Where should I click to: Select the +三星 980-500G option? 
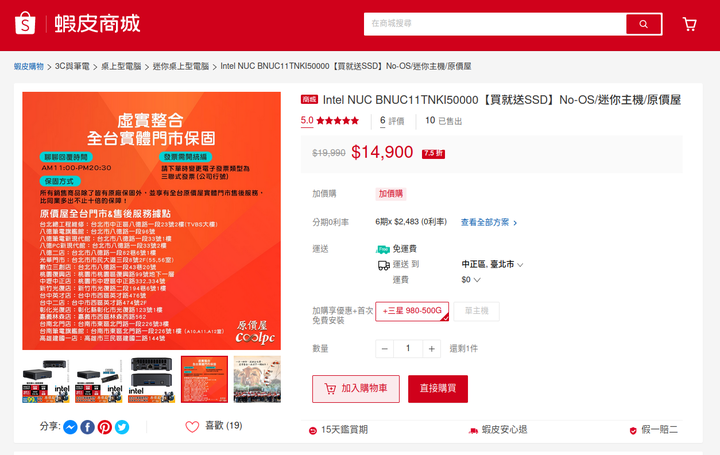coord(412,311)
